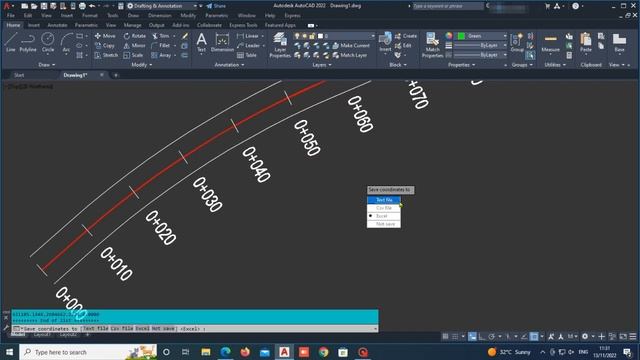This screenshot has height=360, width=640.
Task: Choose Not save in Save coordinates menu
Action: [384, 224]
